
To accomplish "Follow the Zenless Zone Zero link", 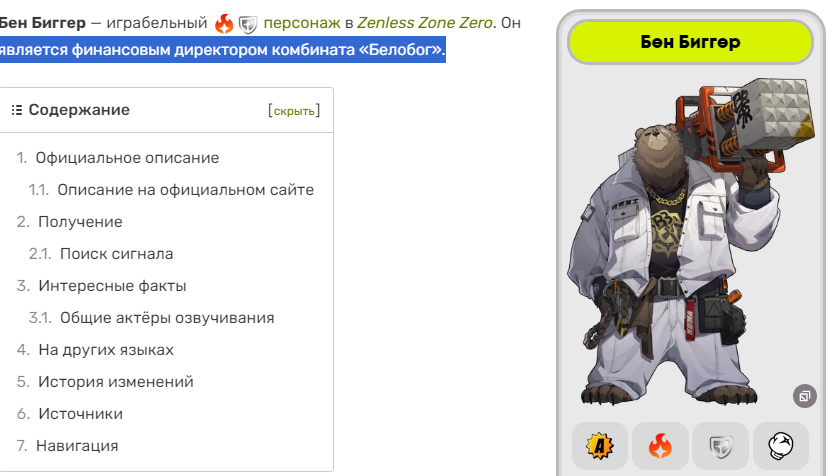I will pyautogui.click(x=424, y=23).
